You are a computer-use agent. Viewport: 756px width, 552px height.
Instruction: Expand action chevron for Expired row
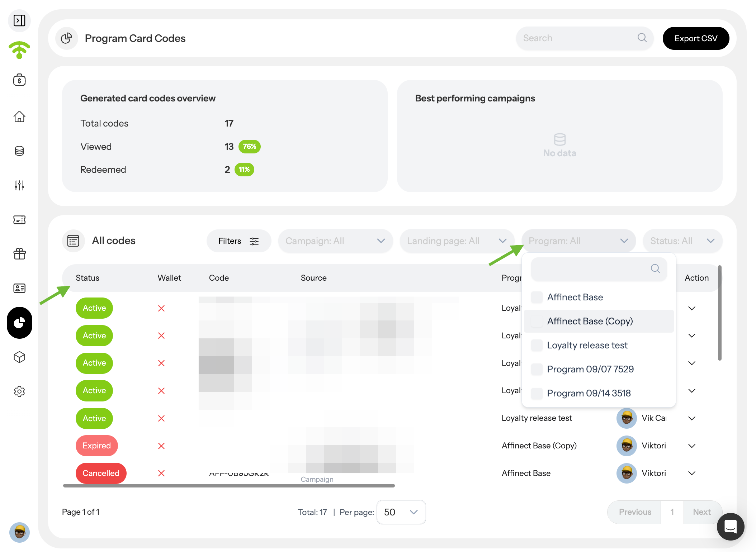[x=692, y=446]
